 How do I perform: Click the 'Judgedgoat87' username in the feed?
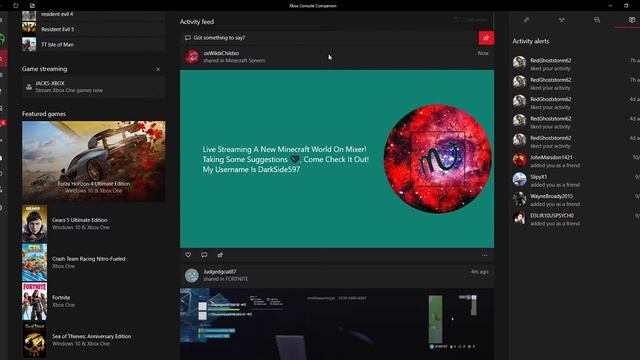coord(220,272)
